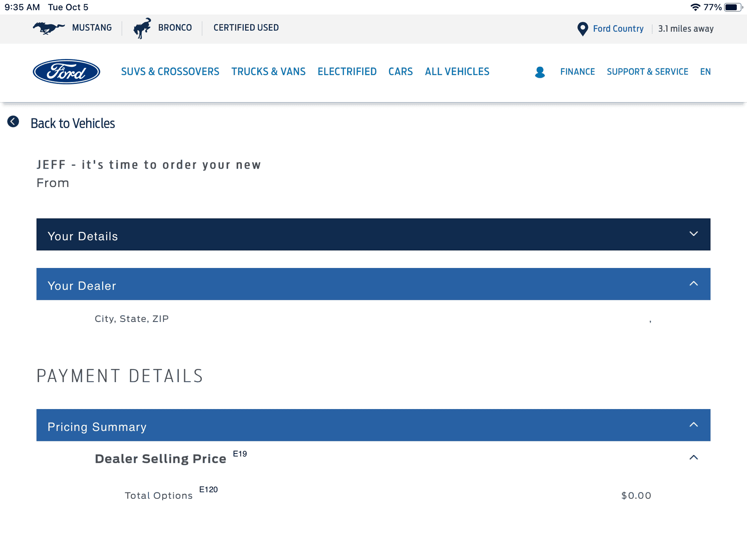Image resolution: width=747 pixels, height=560 pixels.
Task: Click the E120 disclosure footnote
Action: tap(208, 490)
